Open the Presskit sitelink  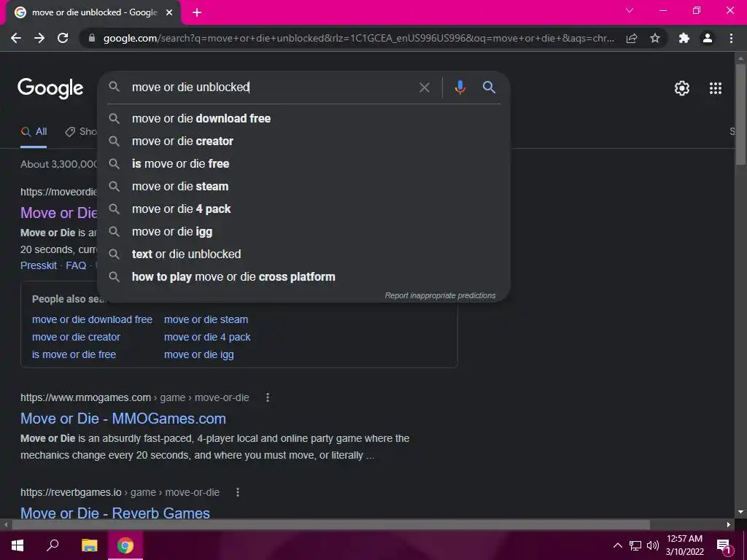(39, 265)
